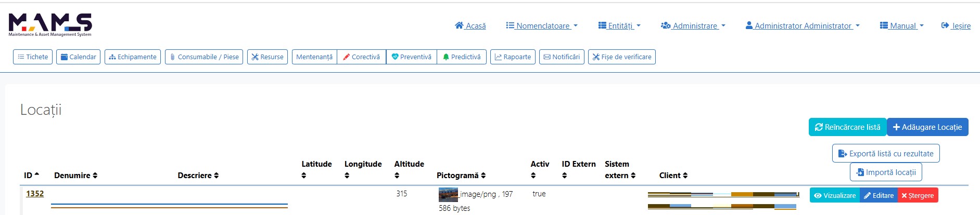Screen dimensions: 980x215
Task: Expand the Administrare dropdown menu
Action: [x=693, y=25]
